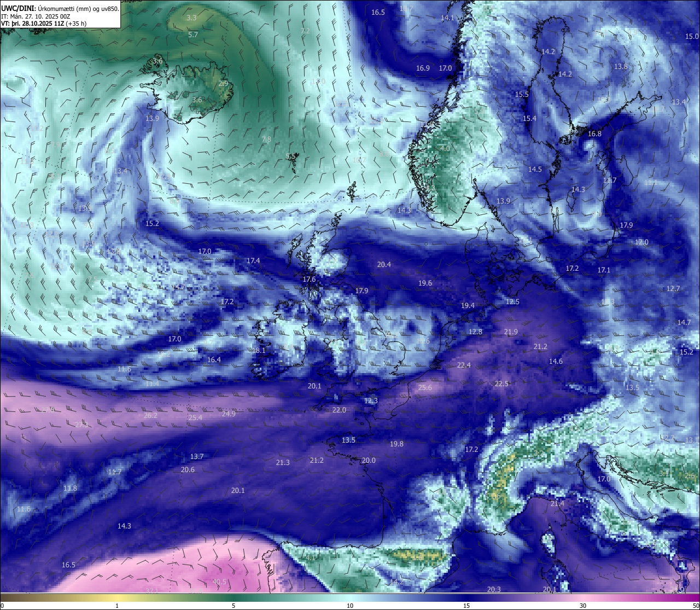This screenshot has width=700, height=610.
Task: Select the 15.0 value in top-right corner
Action: tap(692, 37)
